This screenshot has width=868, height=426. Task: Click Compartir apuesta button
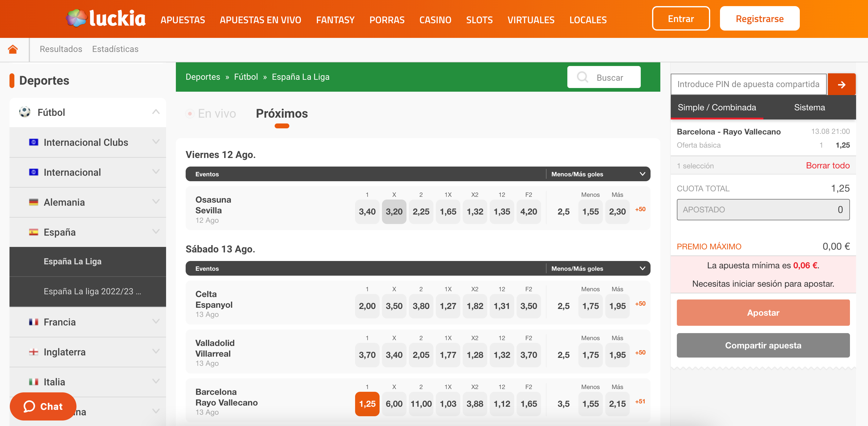tap(763, 345)
